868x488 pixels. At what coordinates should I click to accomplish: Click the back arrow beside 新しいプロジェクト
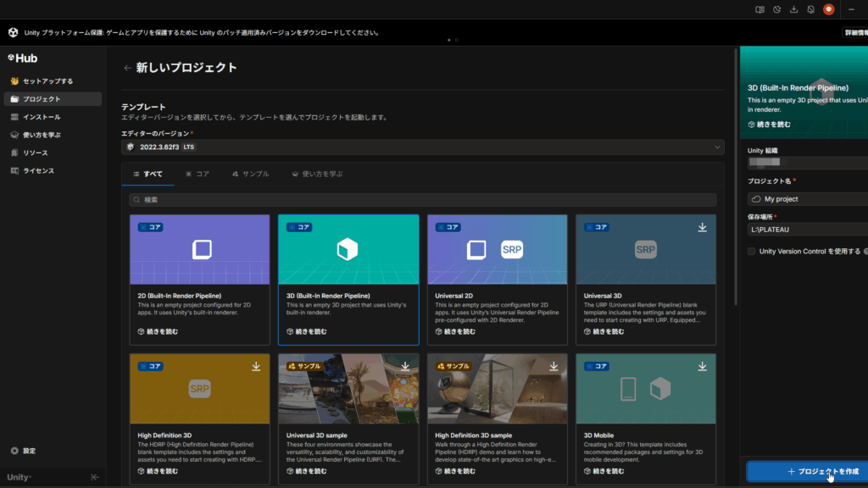(127, 68)
